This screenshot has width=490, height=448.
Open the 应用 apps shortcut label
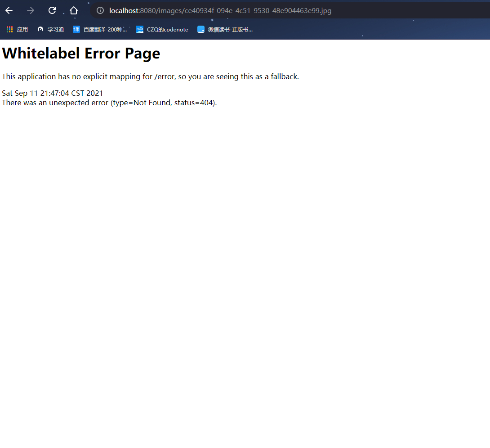click(22, 29)
